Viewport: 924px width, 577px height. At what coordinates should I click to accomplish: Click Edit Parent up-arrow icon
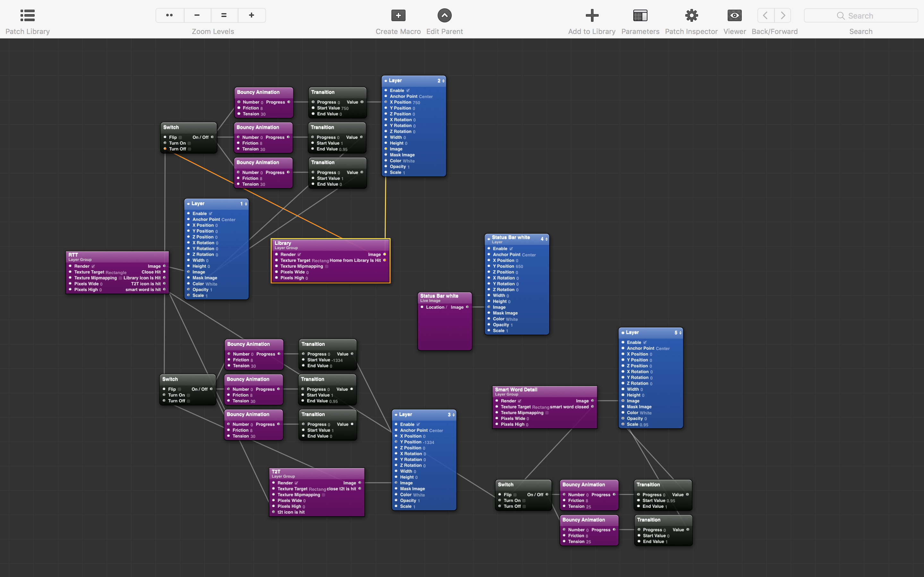coord(444,16)
